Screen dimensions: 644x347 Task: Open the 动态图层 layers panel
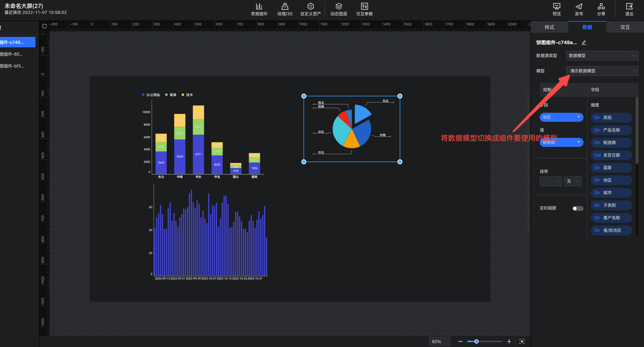pyautogui.click(x=339, y=9)
